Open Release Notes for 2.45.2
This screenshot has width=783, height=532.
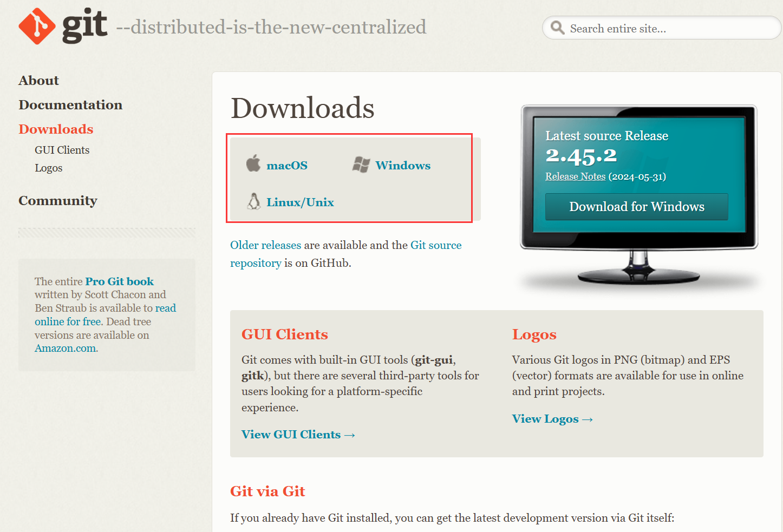(576, 176)
